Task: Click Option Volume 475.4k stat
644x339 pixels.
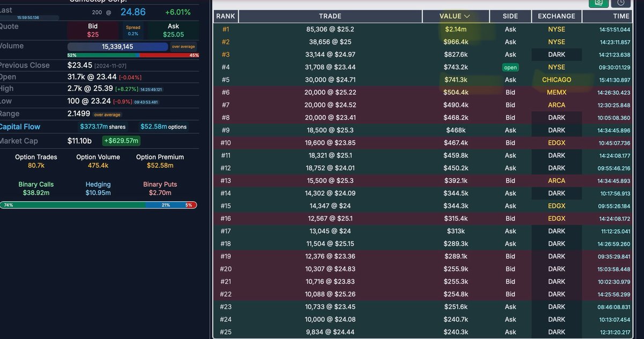Action: click(98, 161)
